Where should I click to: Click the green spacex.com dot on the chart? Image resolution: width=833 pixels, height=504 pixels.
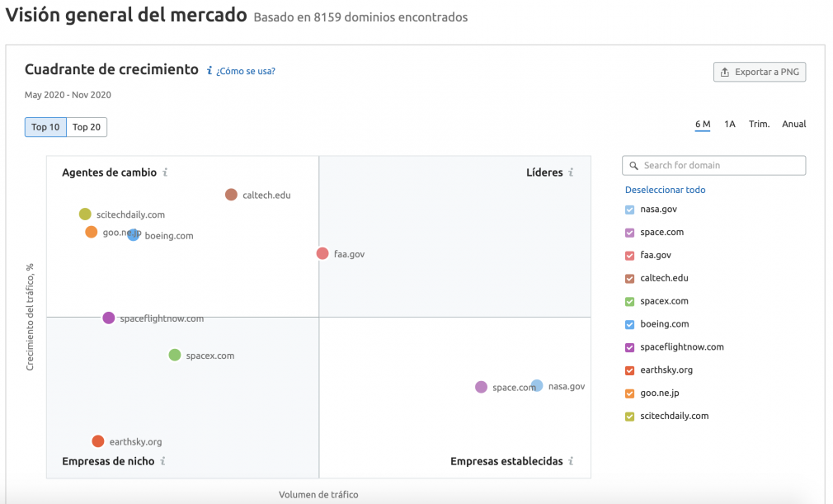pyautogui.click(x=175, y=355)
